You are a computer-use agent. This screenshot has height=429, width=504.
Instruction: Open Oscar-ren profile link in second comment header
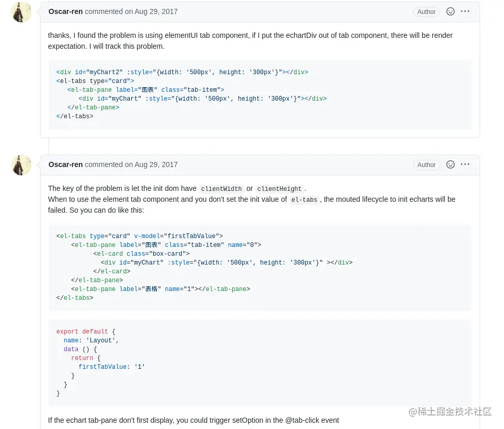[65, 164]
